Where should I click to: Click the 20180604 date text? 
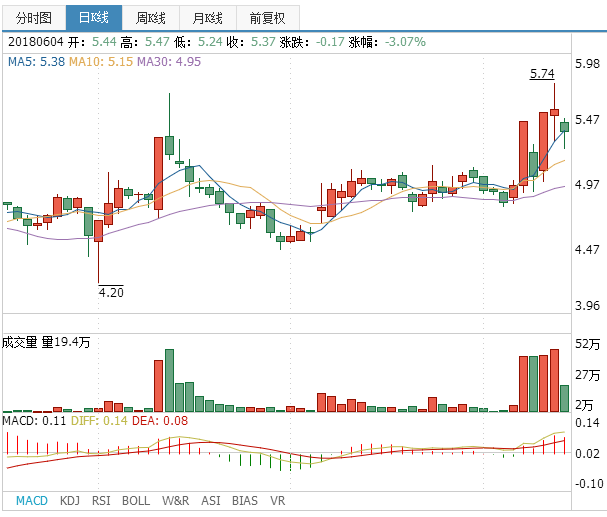36,41
